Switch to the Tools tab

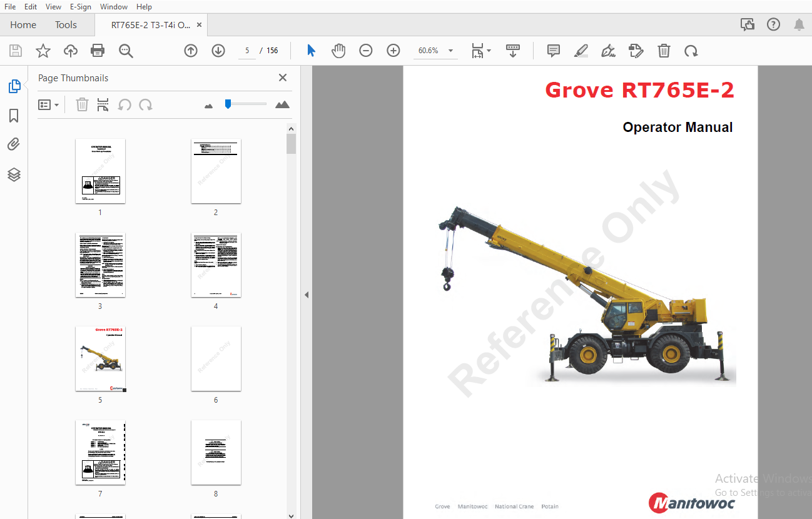66,25
